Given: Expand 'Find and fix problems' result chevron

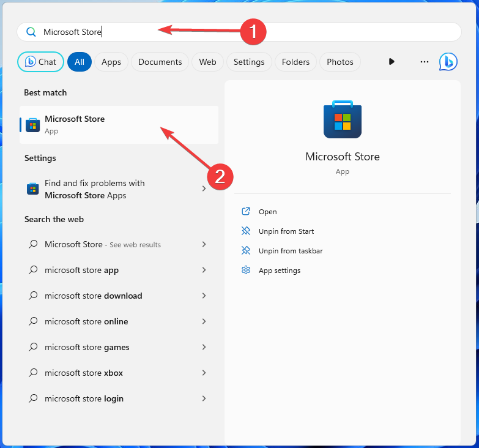Looking at the screenshot, I should tap(204, 189).
